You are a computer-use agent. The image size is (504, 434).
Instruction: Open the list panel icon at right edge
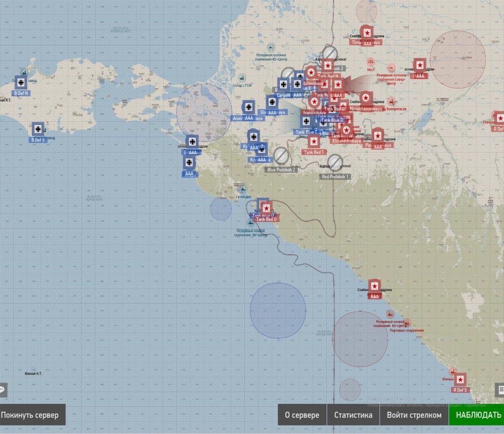point(500,389)
